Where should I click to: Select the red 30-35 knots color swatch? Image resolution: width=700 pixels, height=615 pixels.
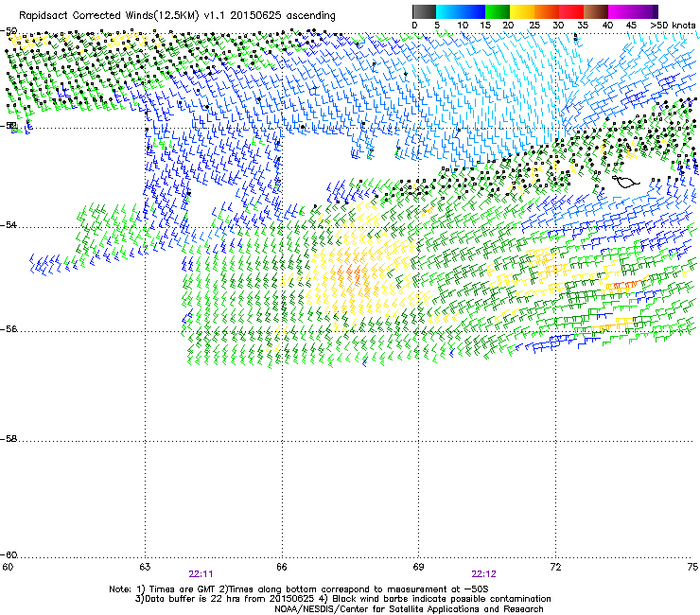coord(571,11)
